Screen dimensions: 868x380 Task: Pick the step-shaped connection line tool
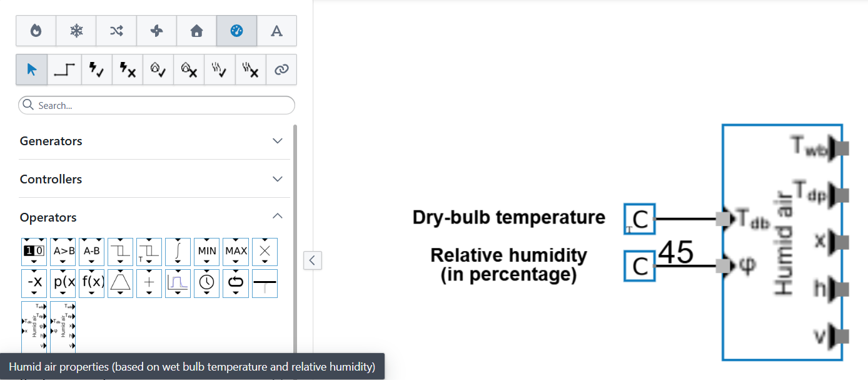click(x=64, y=69)
